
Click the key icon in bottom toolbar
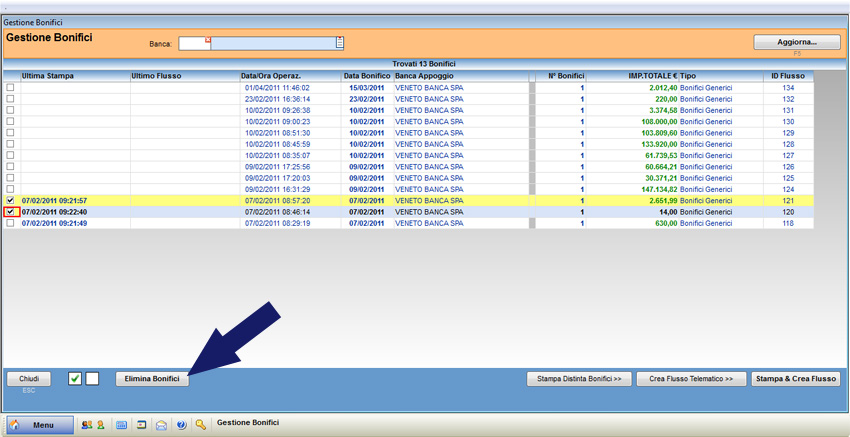[x=201, y=425]
